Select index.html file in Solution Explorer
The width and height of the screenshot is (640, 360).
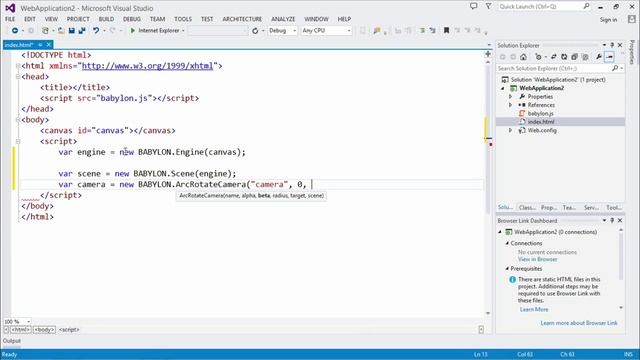tap(540, 122)
